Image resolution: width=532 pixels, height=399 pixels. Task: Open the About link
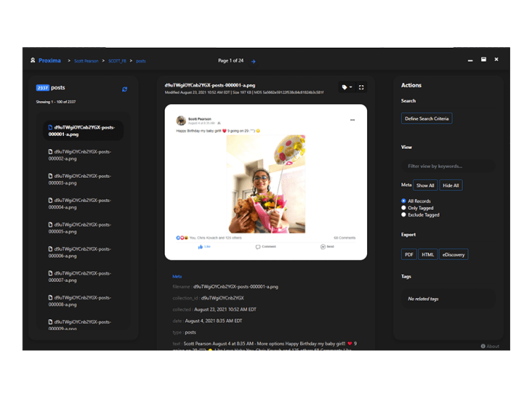click(490, 346)
